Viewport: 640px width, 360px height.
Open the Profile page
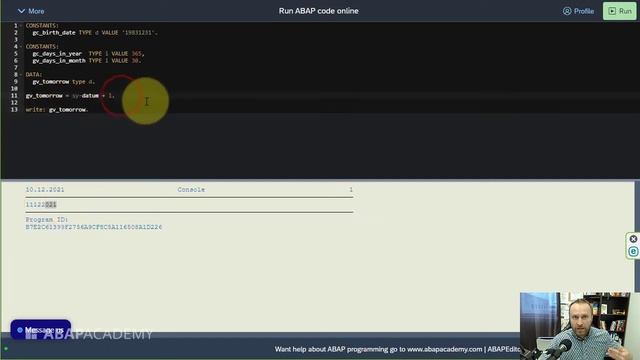(578, 11)
